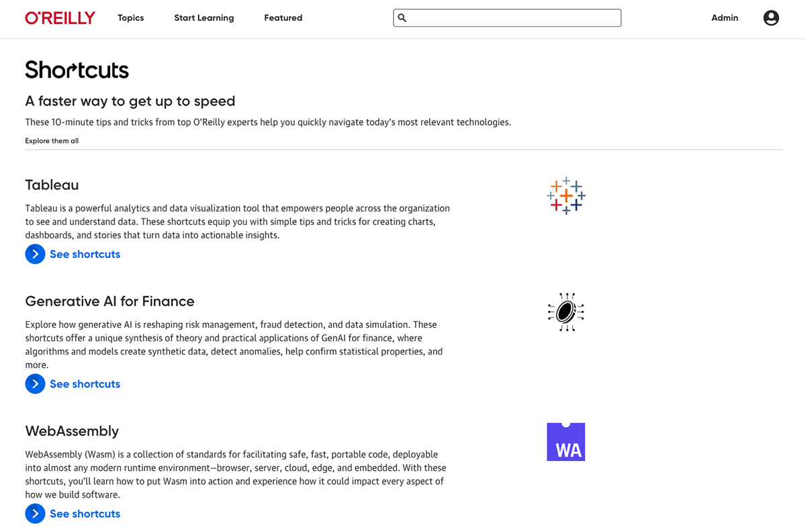Click the blue arrow circle under Generative AI

coord(35,384)
